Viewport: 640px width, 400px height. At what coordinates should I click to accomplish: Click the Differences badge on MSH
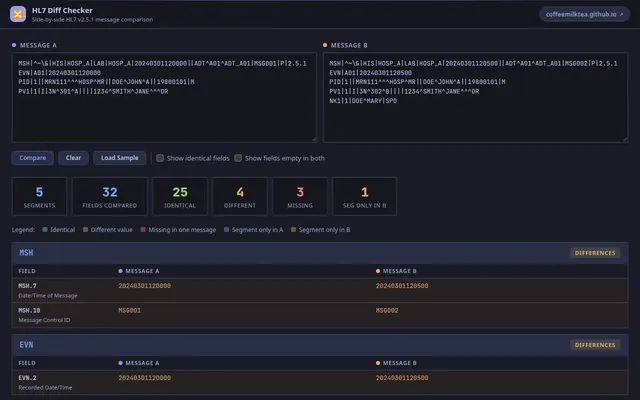(595, 253)
